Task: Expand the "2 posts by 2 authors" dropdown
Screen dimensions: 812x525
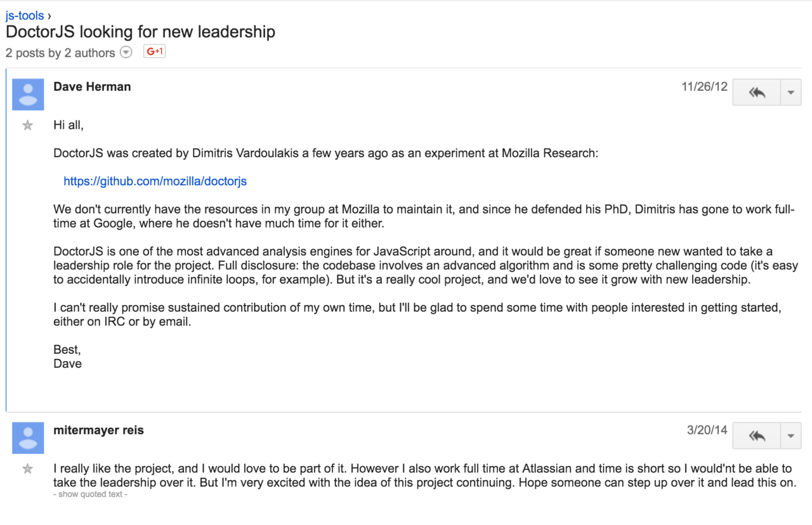Action: (x=126, y=53)
